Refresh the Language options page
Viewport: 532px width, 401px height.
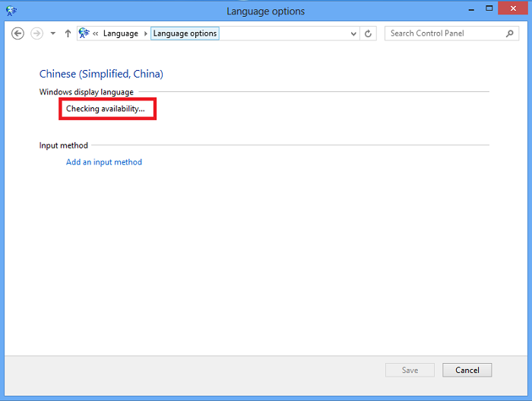click(368, 33)
